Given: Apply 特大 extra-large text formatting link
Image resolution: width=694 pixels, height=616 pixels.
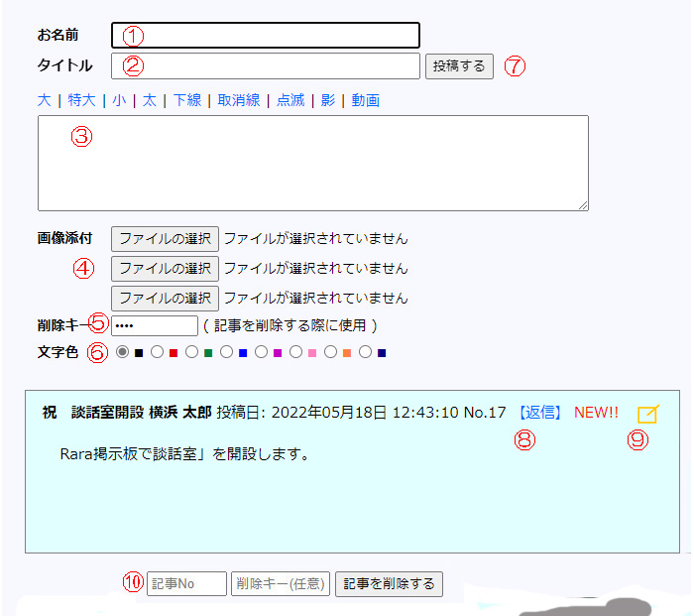Looking at the screenshot, I should coord(82,100).
